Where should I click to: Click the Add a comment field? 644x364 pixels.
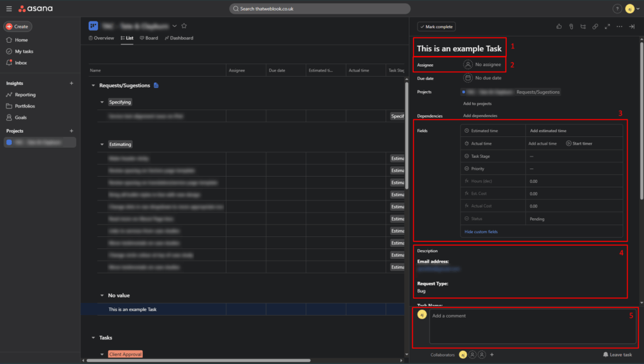pyautogui.click(x=530, y=326)
